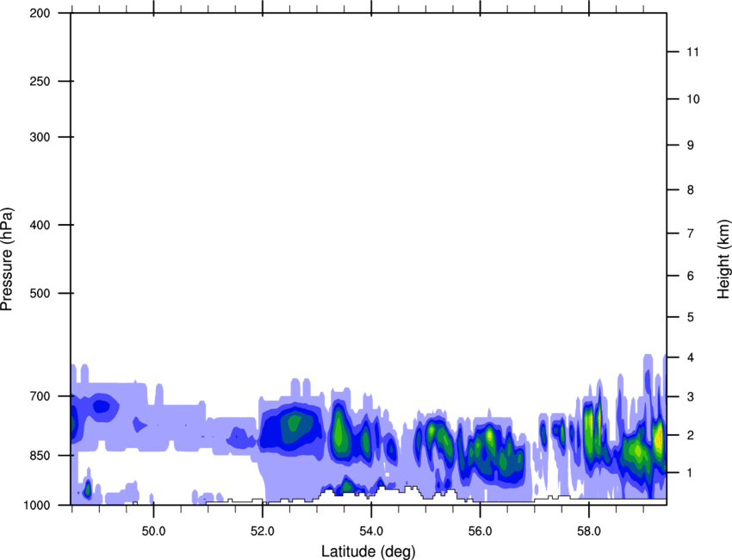
Task: Click the 8 km height label
Action: point(691,190)
